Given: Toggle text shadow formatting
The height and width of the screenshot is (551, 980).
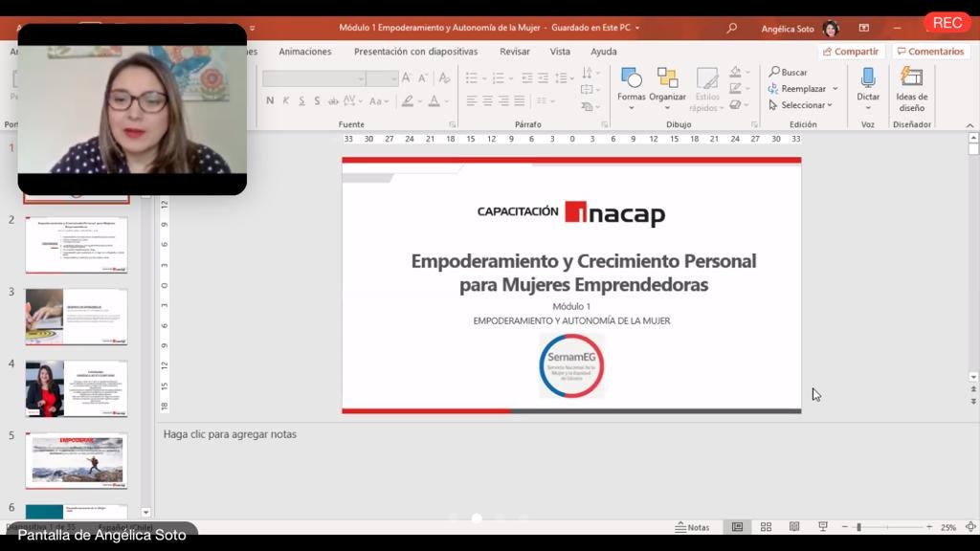Looking at the screenshot, I should pos(317,101).
